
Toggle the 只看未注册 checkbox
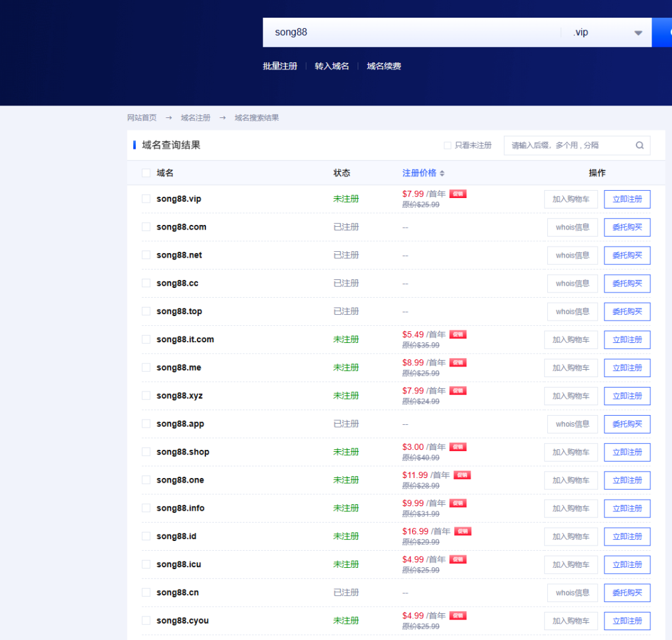(x=448, y=145)
